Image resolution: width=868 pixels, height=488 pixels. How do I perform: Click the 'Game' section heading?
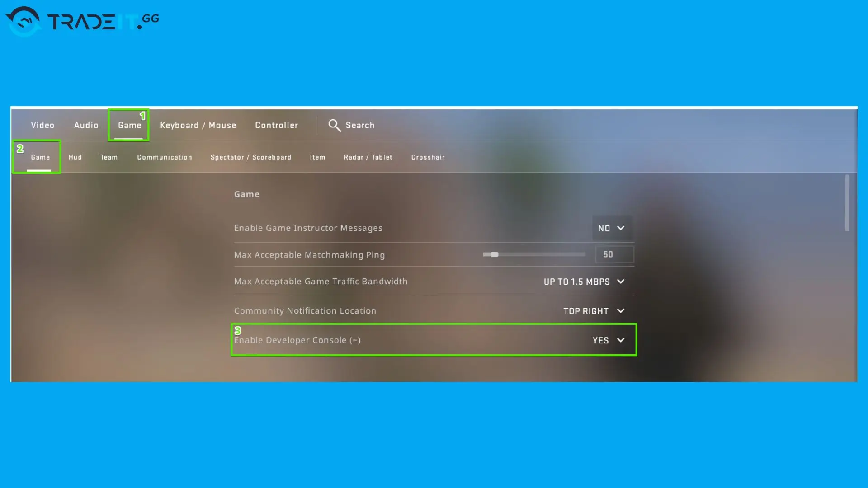[x=247, y=194]
